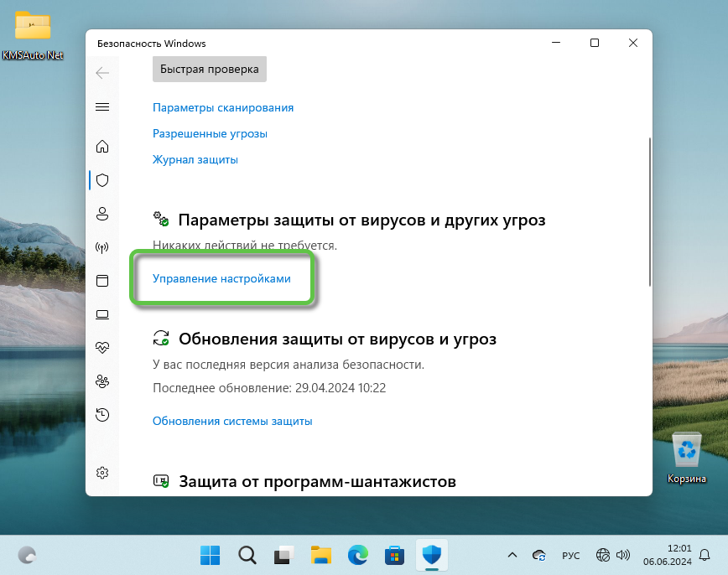This screenshot has height=575, width=728.
Task: Go back with the back arrow
Action: coord(102,73)
